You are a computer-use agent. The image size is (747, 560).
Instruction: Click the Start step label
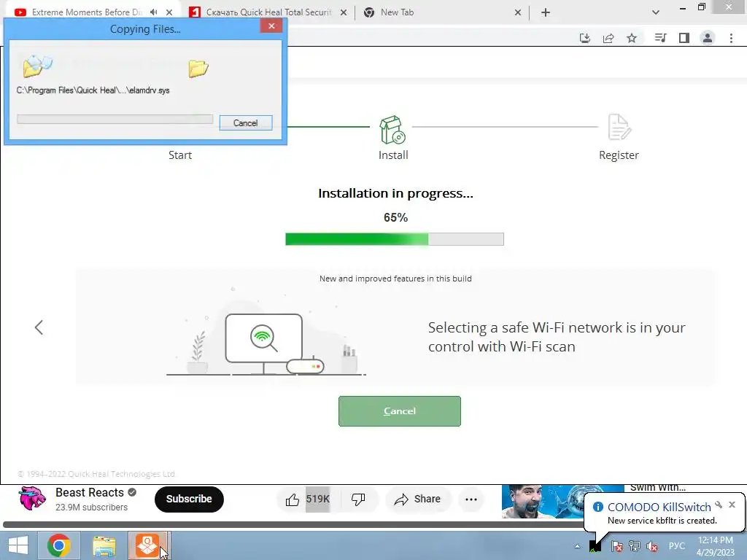point(180,155)
